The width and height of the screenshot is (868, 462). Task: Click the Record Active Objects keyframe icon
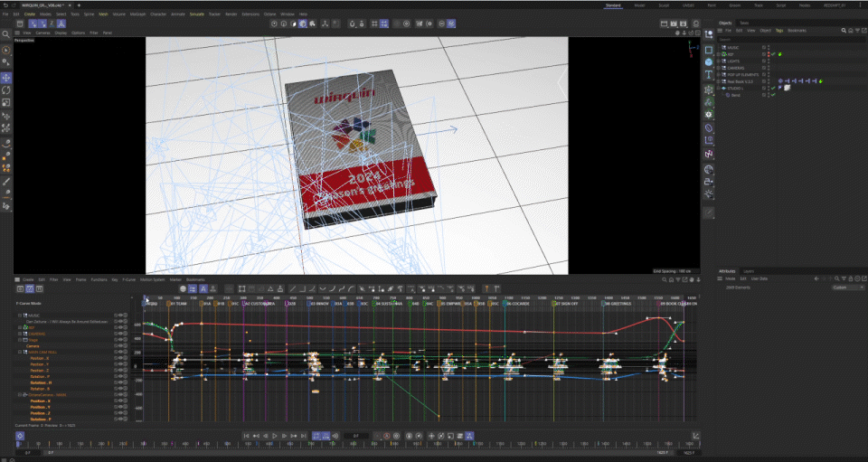(x=377, y=436)
